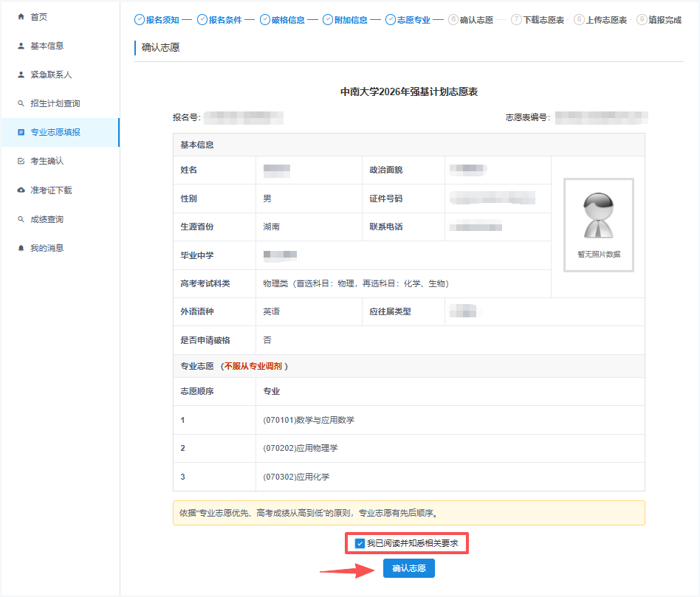
Task: Click the placeholder photo thumbnail
Action: (x=598, y=224)
